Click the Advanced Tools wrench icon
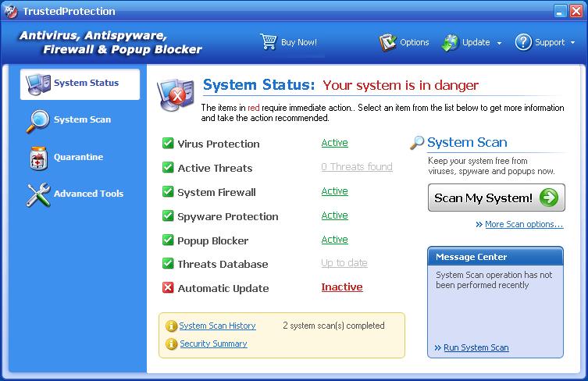 click(x=37, y=194)
